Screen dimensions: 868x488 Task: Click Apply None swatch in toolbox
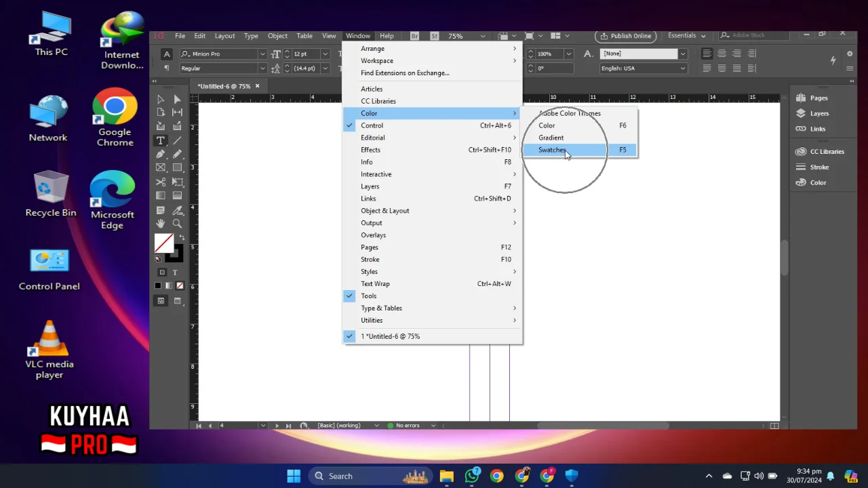pyautogui.click(x=180, y=286)
